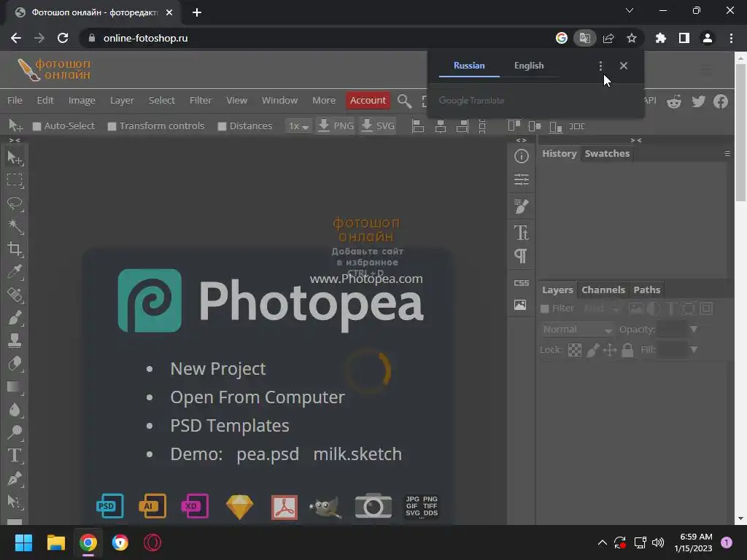
Task: Click the SVG export button
Action: (378, 126)
